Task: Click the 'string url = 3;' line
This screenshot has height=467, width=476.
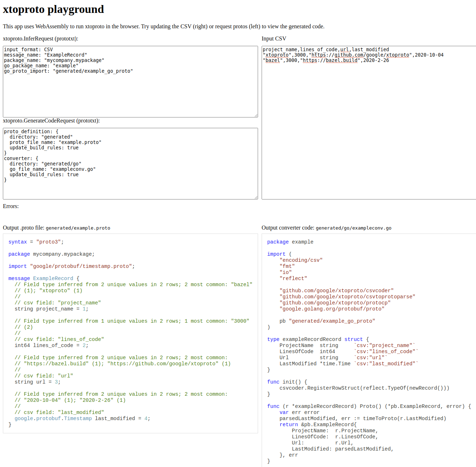Action: point(38,382)
